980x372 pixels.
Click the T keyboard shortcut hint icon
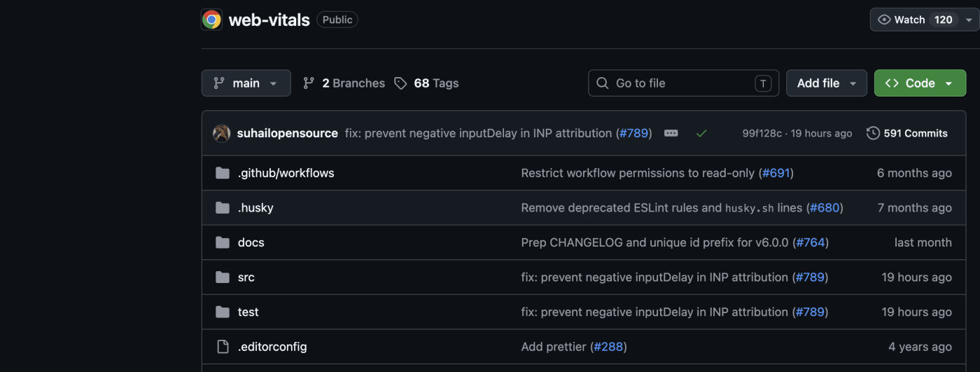(x=763, y=83)
